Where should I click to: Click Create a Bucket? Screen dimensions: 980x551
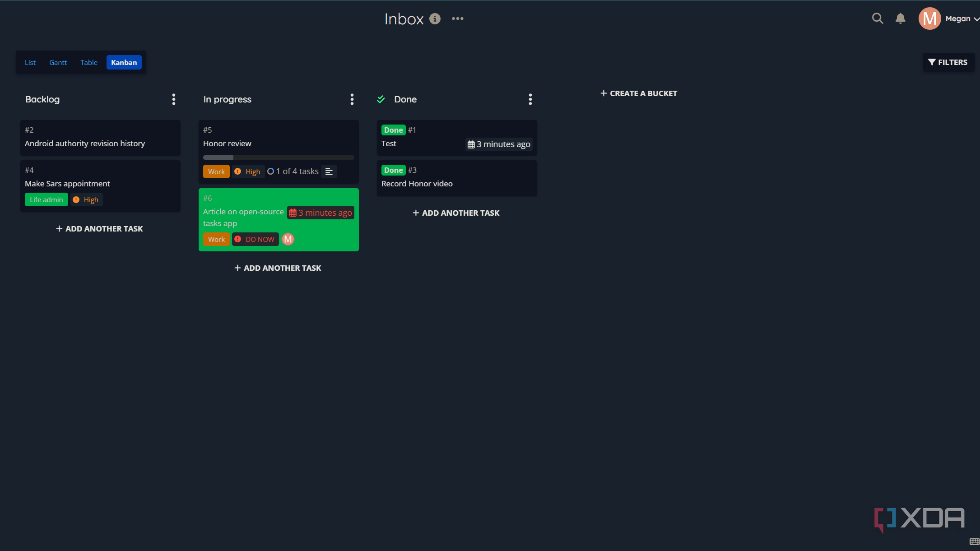pos(638,93)
